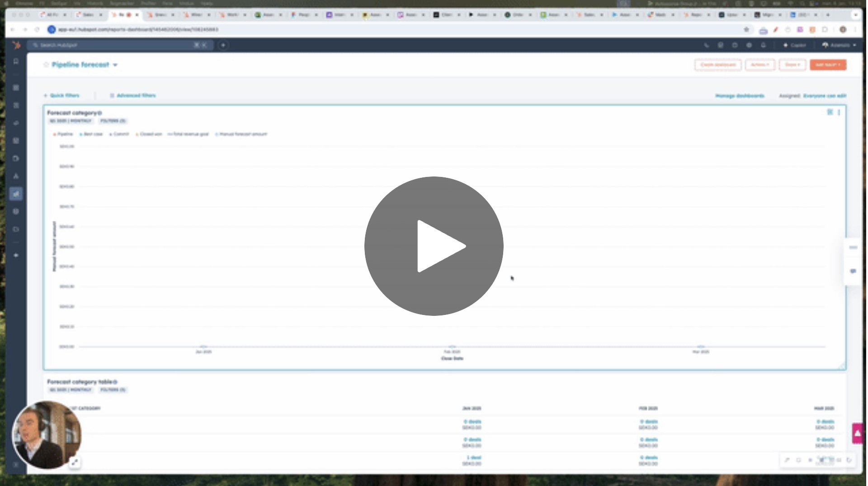Toggle the Pipeline series in chart legend

(x=63, y=134)
